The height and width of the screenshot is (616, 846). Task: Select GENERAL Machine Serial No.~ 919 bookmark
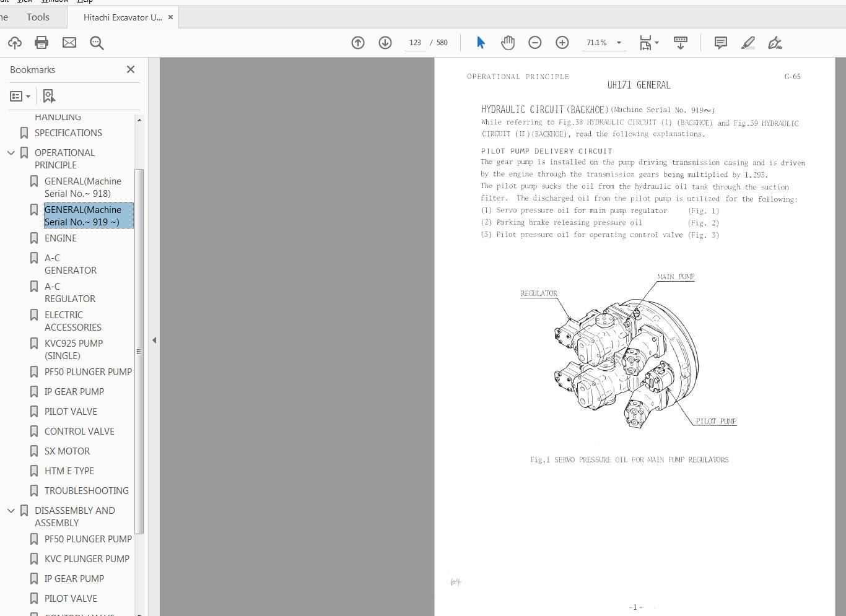click(x=89, y=215)
